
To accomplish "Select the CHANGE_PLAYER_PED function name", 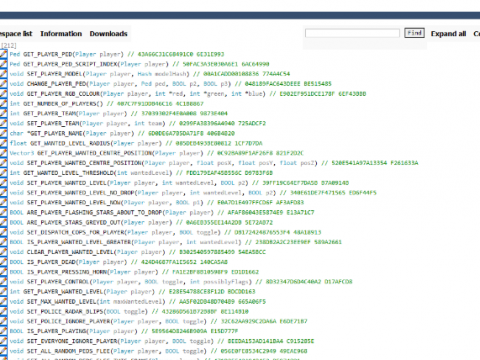I will pyautogui.click(x=57, y=84).
